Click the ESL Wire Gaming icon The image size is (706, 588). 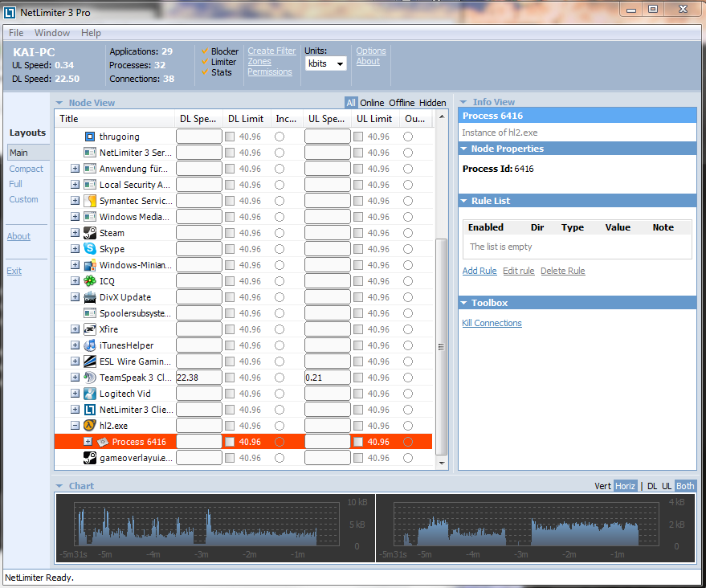(90, 361)
